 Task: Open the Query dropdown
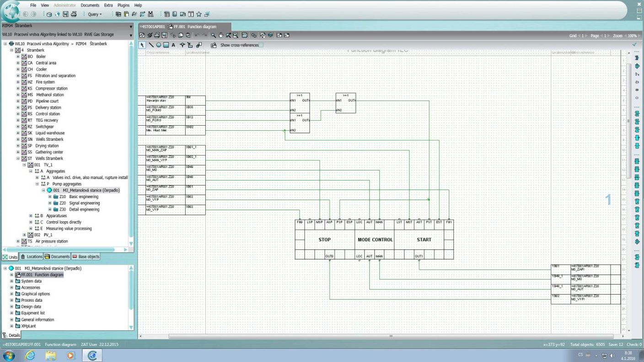pyautogui.click(x=95, y=14)
